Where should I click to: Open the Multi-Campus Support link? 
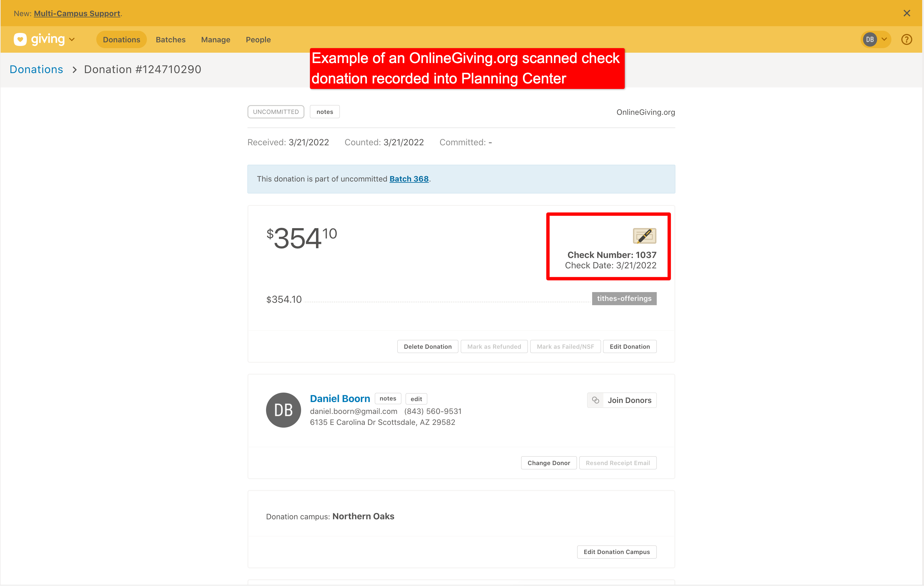pyautogui.click(x=77, y=13)
